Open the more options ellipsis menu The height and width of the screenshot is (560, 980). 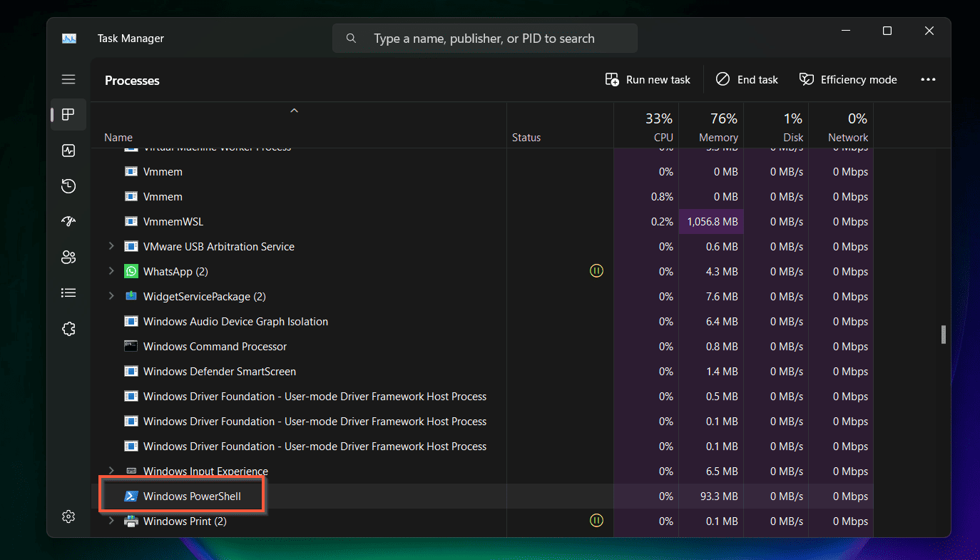(x=928, y=80)
